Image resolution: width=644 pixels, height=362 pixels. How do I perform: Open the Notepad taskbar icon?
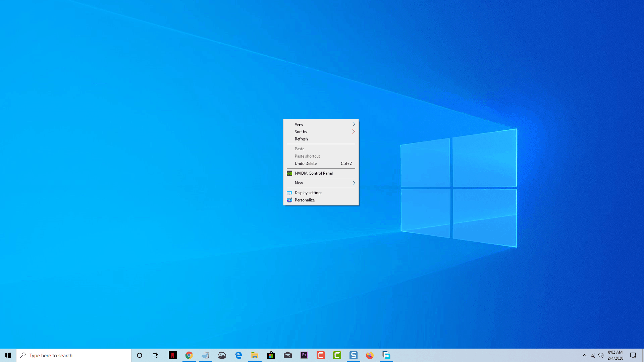[206, 355]
